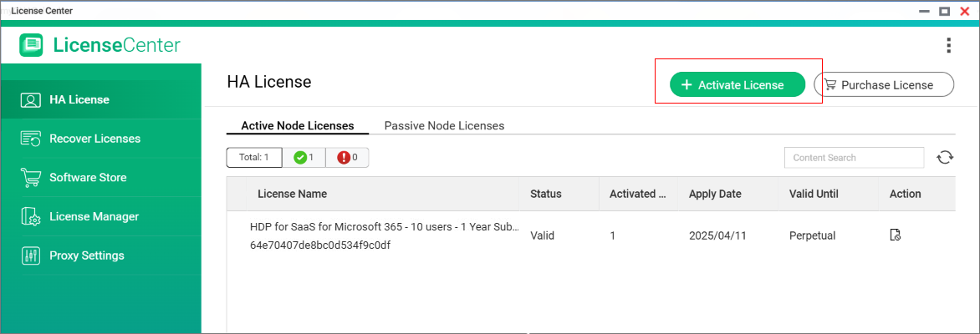Click the refresh license list icon
This screenshot has width=980, height=334.
tap(945, 158)
